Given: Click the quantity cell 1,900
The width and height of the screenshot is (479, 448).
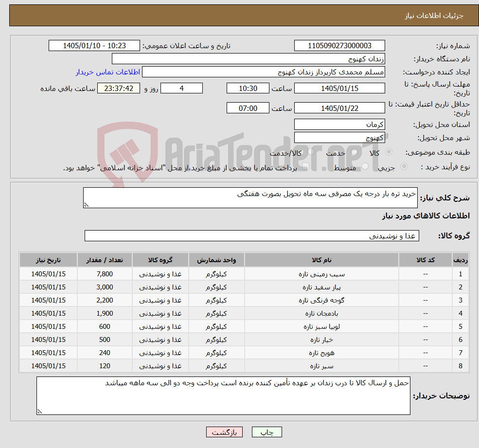Looking at the screenshot, I should click(x=105, y=314).
